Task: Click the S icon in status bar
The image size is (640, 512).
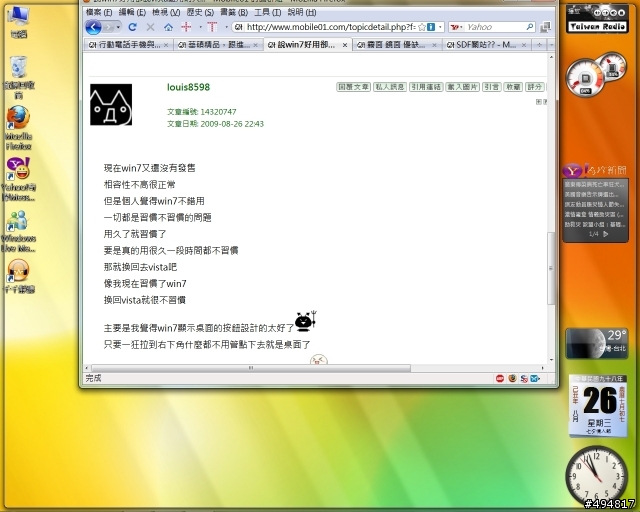Action: pyautogui.click(x=524, y=379)
